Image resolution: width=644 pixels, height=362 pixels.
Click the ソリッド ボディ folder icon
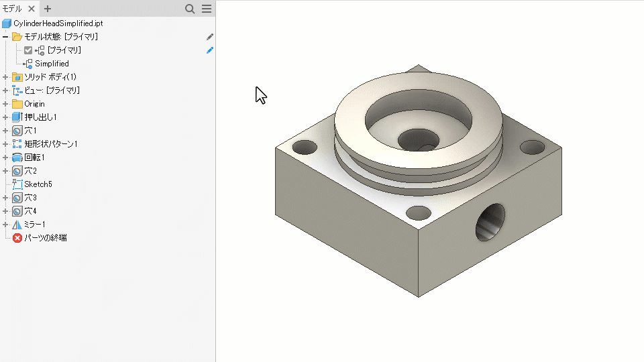[17, 77]
